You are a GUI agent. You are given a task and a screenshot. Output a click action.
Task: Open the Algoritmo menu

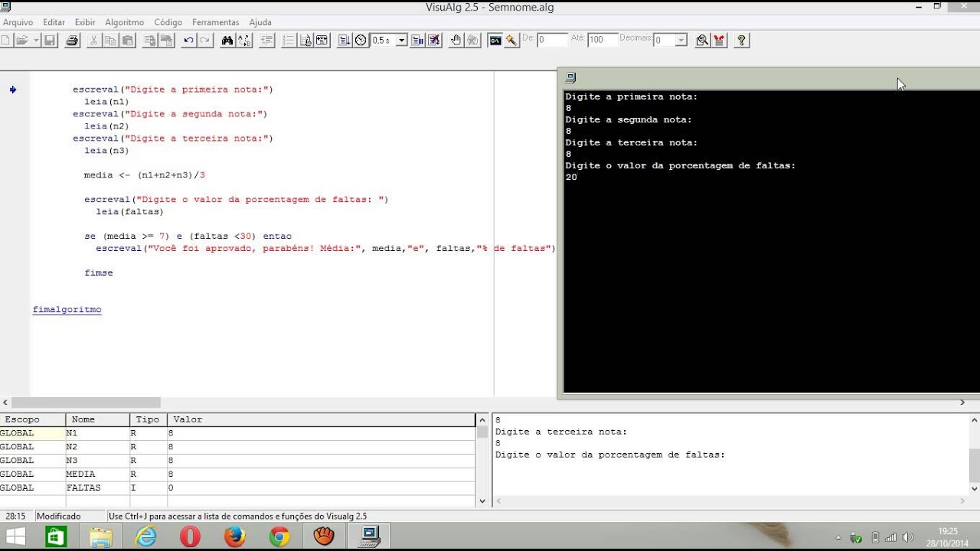[125, 22]
